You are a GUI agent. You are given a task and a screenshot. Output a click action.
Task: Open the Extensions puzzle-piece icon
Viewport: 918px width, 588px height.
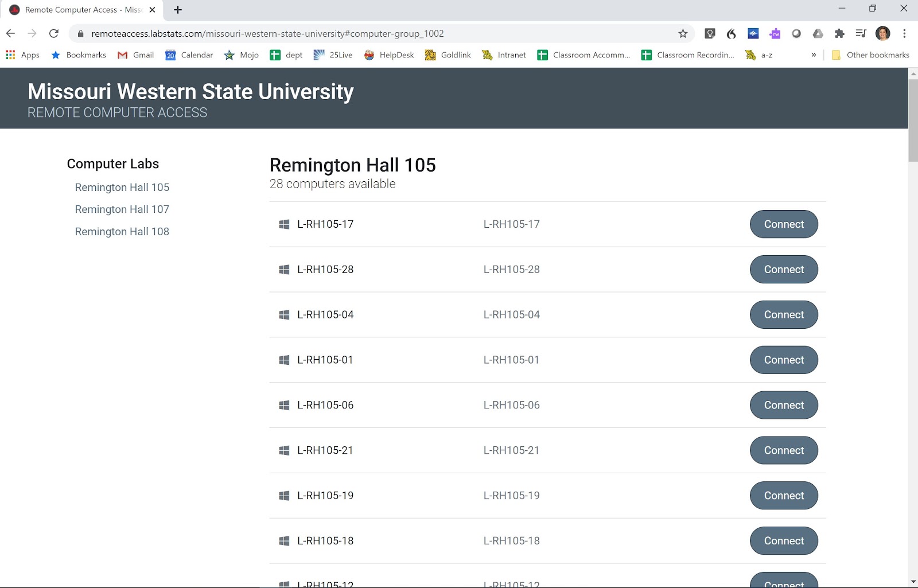tap(839, 33)
